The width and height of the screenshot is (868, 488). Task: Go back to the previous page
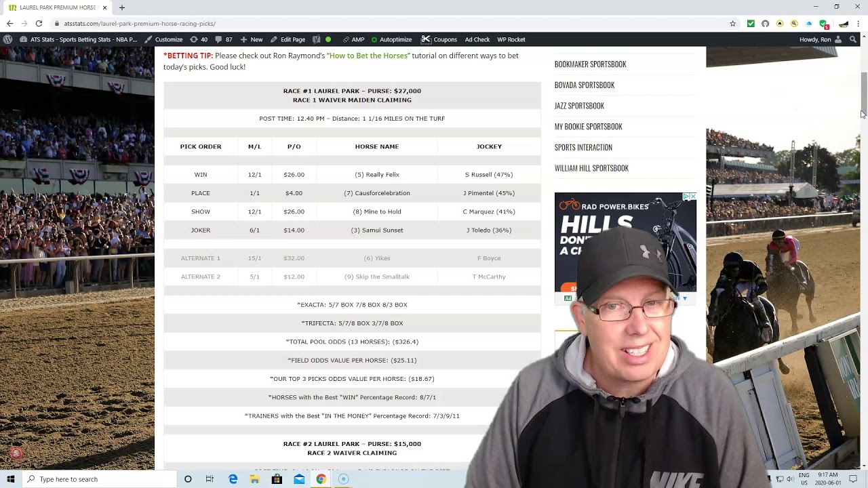click(x=9, y=24)
